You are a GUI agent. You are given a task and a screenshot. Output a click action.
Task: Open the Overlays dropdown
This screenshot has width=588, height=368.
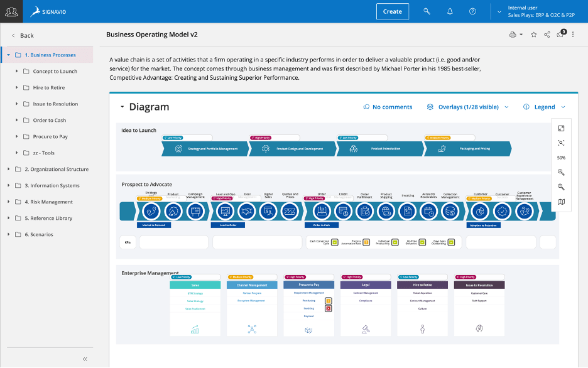[x=468, y=107]
